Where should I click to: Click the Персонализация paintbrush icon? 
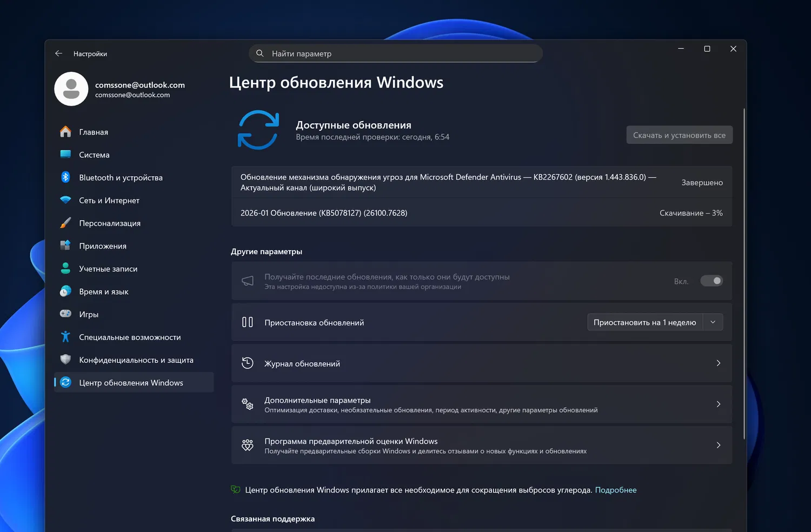[65, 223]
